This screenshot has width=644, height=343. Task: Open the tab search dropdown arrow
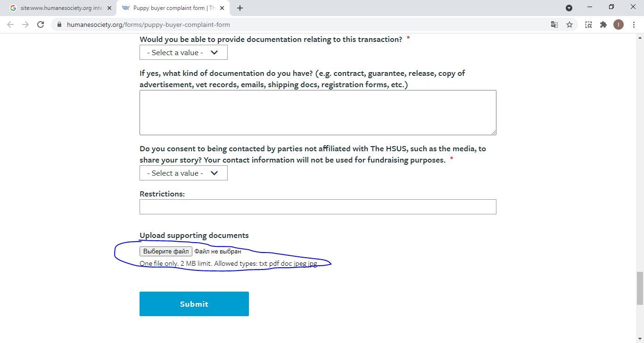click(569, 8)
